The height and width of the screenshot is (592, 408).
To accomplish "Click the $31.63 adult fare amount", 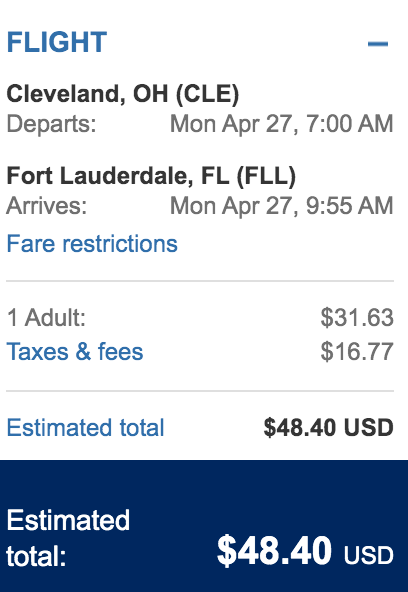I will [357, 318].
